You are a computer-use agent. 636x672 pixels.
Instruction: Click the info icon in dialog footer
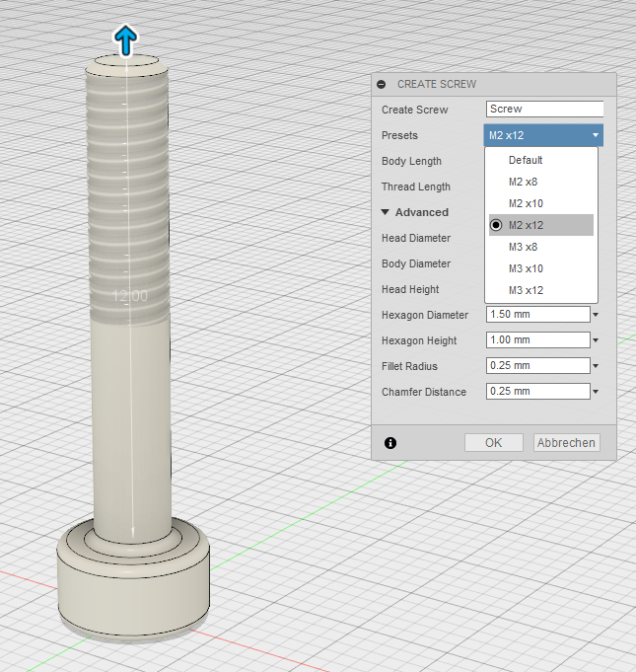[x=390, y=443]
